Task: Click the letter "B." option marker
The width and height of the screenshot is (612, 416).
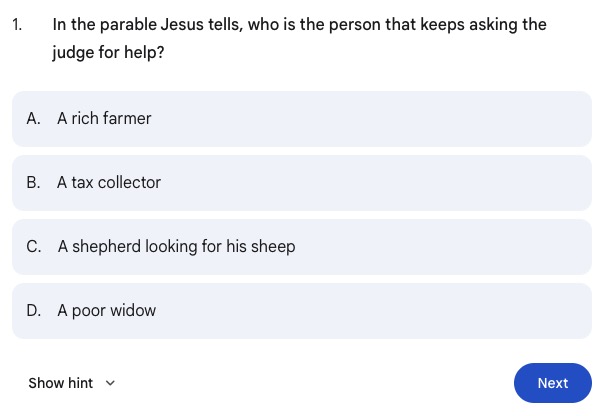Action: pos(34,183)
